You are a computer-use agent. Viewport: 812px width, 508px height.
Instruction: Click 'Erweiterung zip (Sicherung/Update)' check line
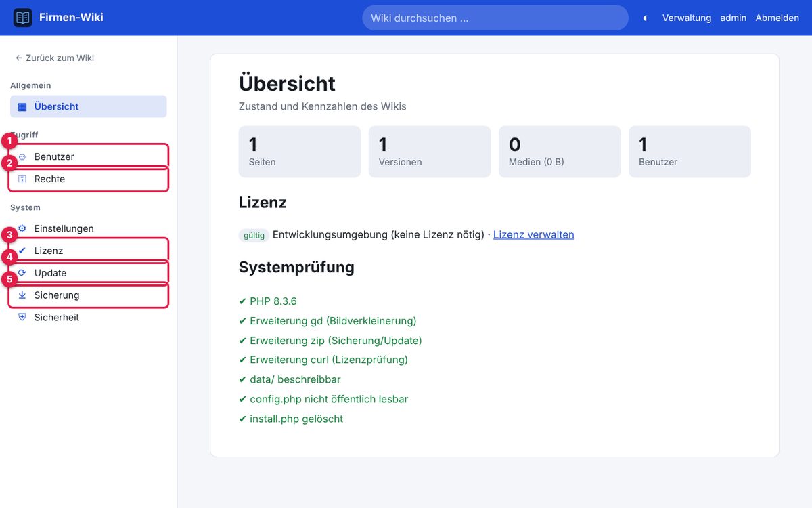(x=330, y=340)
